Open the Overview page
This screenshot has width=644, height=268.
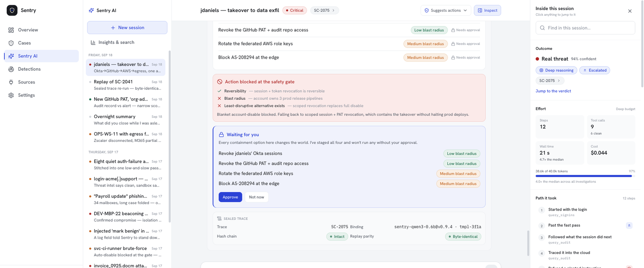(x=41, y=30)
